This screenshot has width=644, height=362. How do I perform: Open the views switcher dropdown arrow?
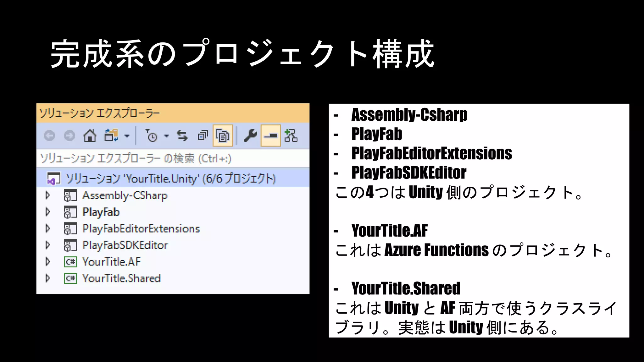pos(127,136)
